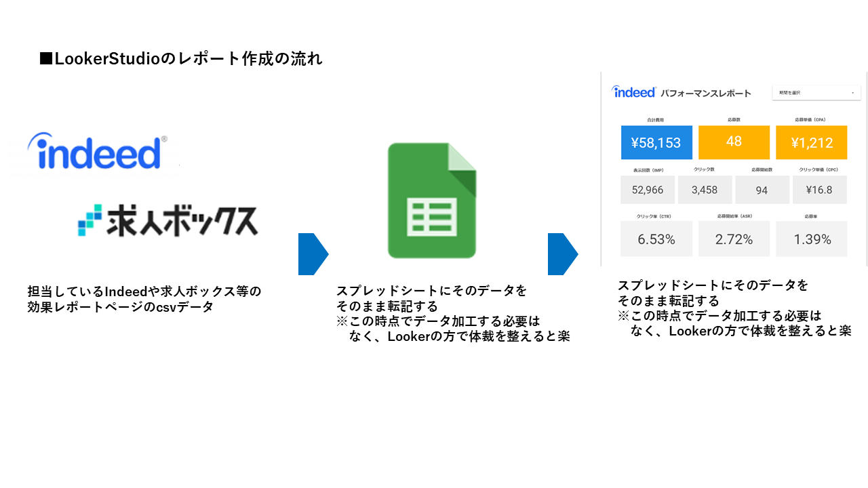The image size is (868, 488).
Task: Click the そのまま転記する line under the report
Action: coord(668,300)
